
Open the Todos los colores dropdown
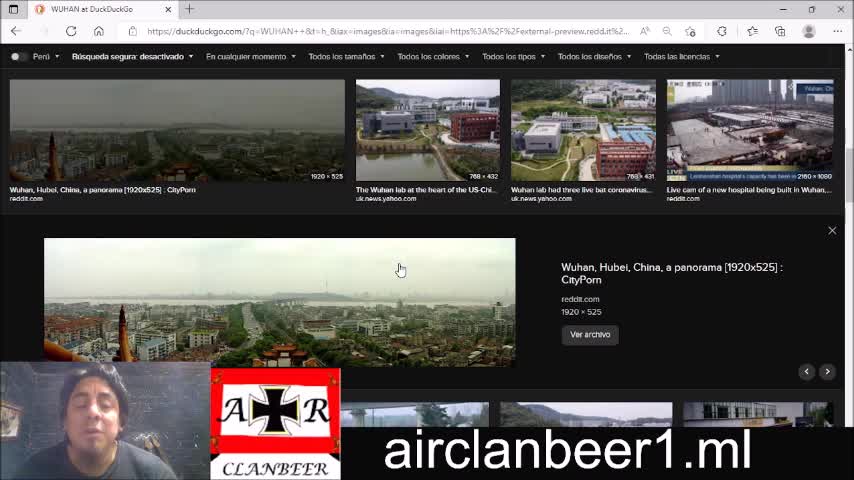tap(433, 57)
